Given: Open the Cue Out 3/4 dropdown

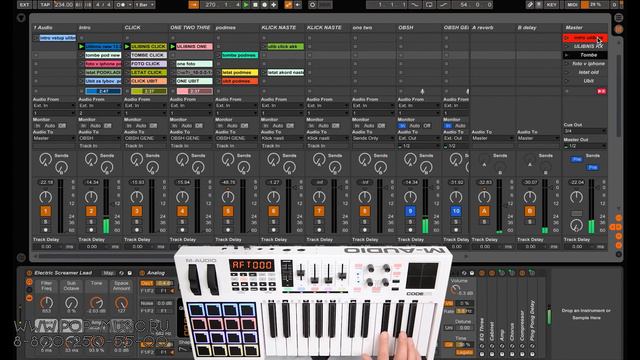Looking at the screenshot, I should coord(585,131).
